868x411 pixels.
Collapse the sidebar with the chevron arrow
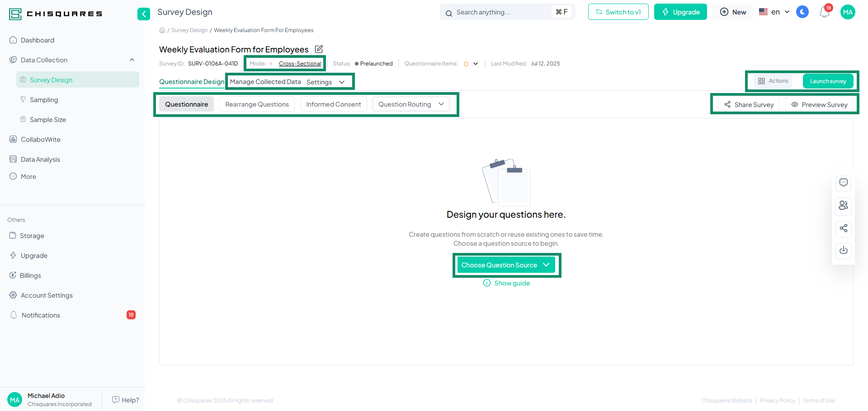pos(144,14)
